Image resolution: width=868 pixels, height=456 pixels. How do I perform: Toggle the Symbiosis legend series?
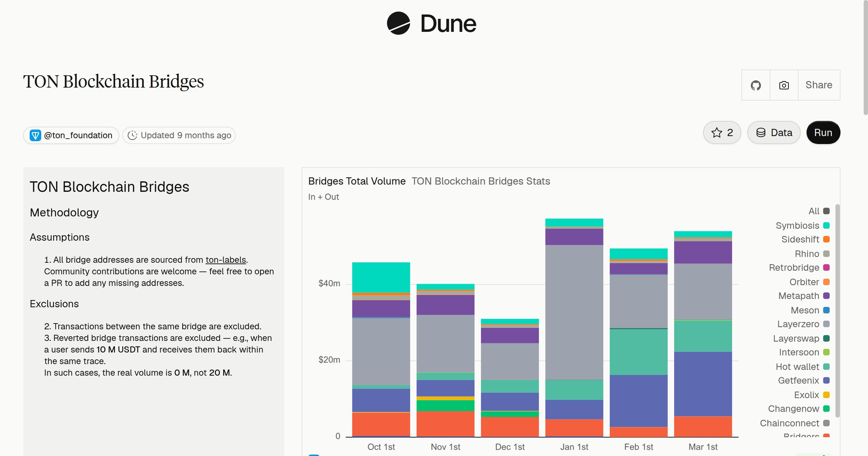tap(803, 225)
